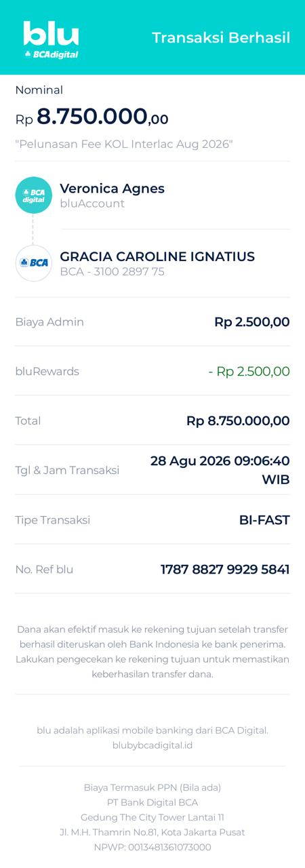Tap the Jl. M.H. Thamrin address line

(x=152, y=832)
